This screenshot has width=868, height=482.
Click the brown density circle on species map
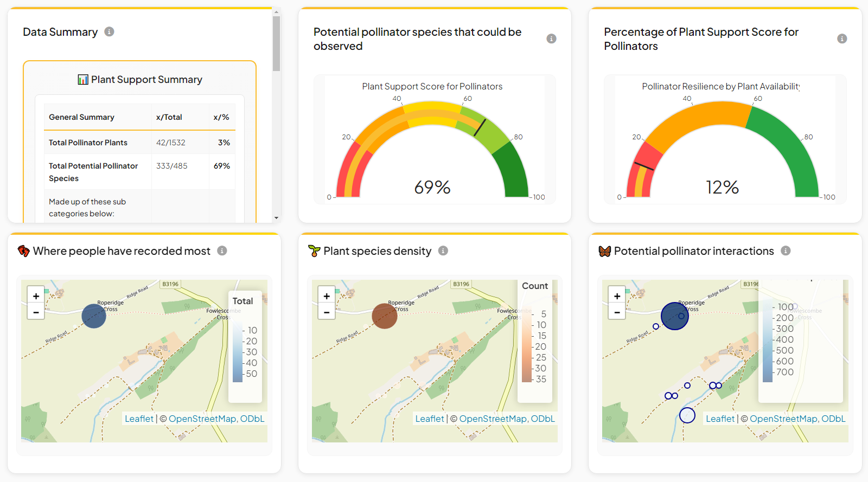click(385, 316)
